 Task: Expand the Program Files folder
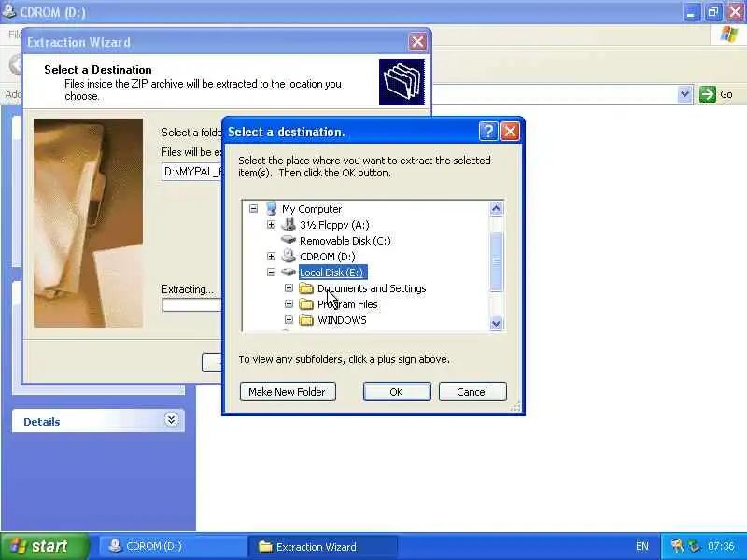(289, 304)
